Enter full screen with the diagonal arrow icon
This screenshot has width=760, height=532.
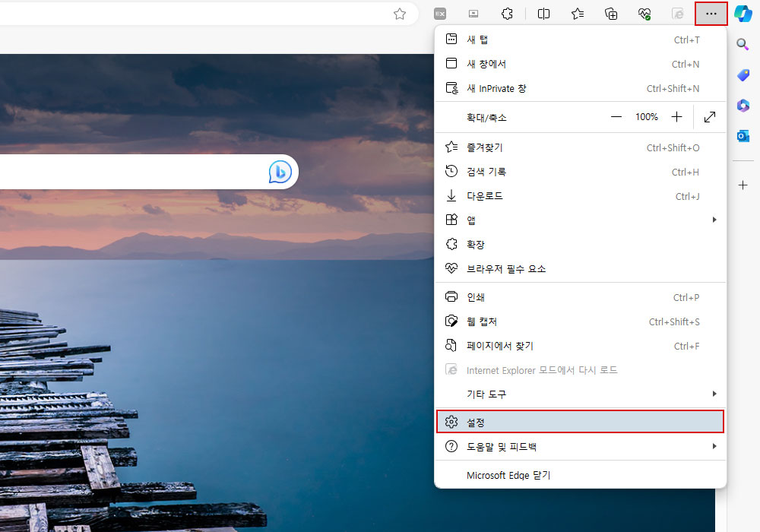[x=710, y=117]
